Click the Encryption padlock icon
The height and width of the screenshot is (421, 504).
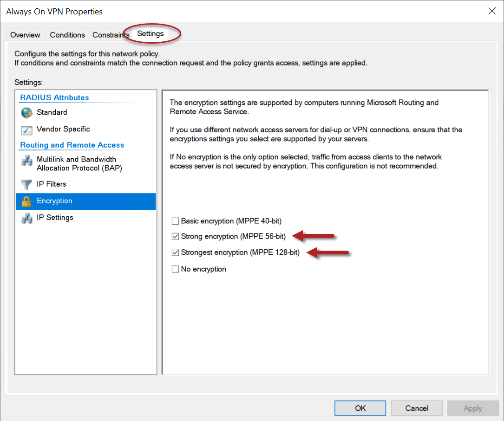(x=26, y=201)
